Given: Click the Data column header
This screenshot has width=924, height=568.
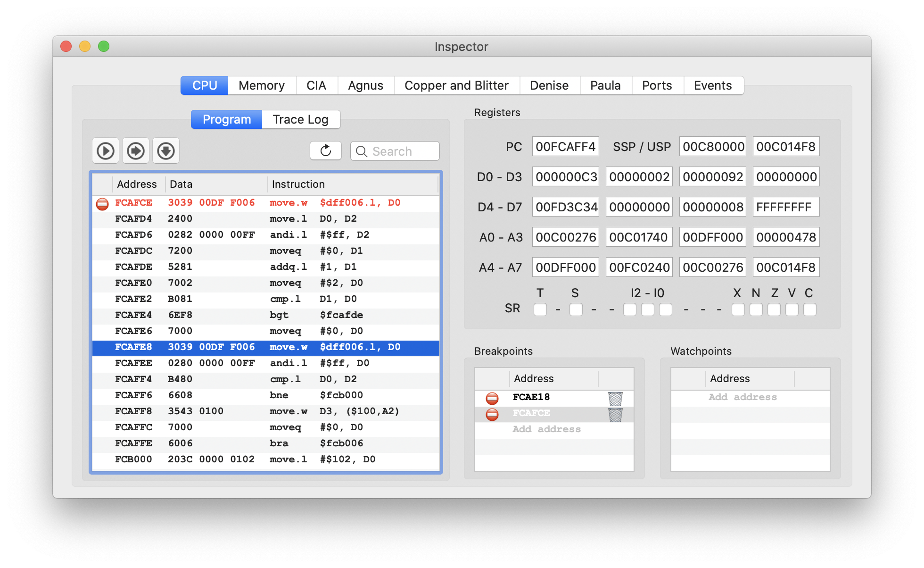Looking at the screenshot, I should pos(216,184).
